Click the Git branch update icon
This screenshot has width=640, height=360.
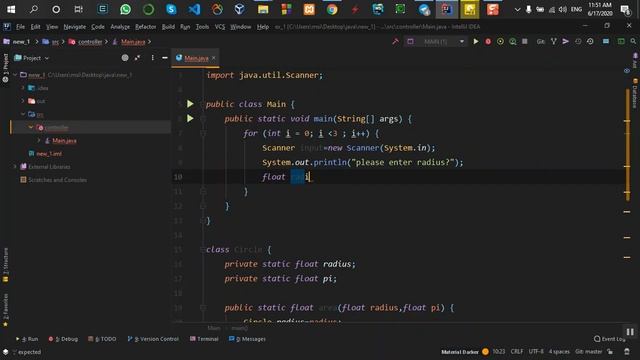coord(553,41)
